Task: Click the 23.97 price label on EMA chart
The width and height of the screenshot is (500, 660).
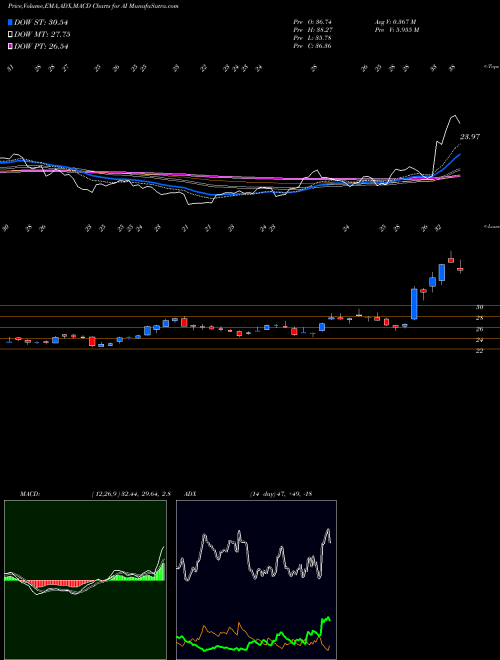Action: (470, 136)
